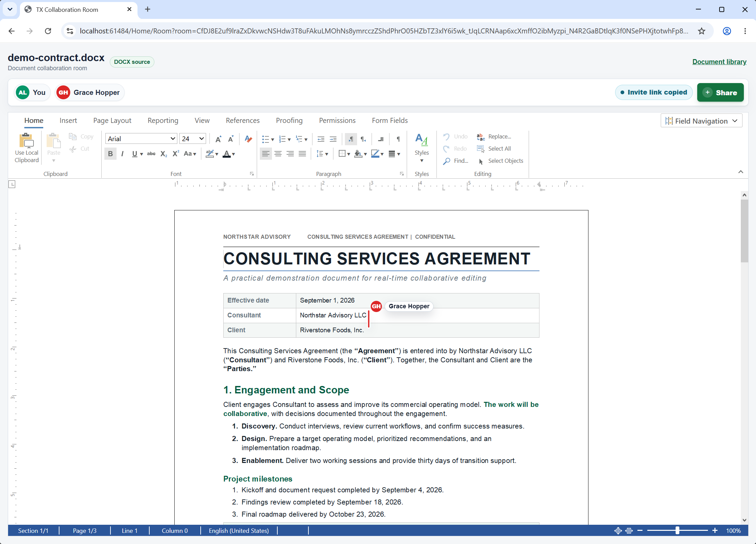This screenshot has height=544, width=756.
Task: Toggle Italic formatting
Action: click(x=122, y=154)
